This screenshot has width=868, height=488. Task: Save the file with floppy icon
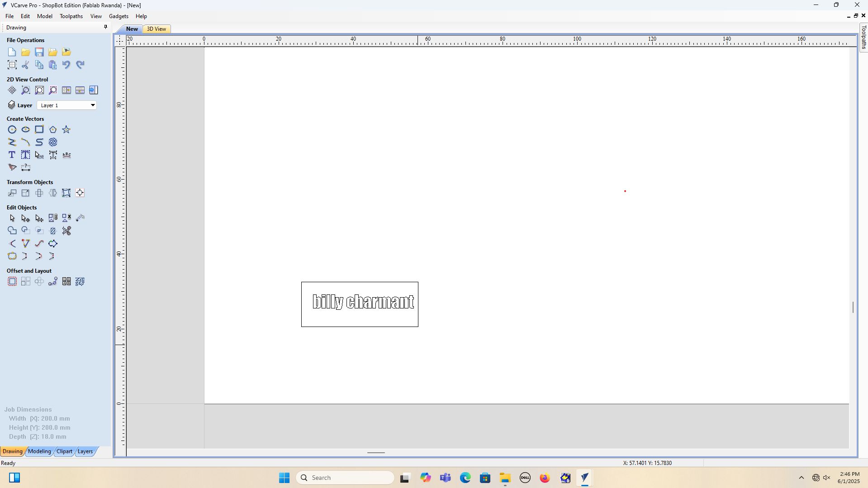pyautogui.click(x=39, y=52)
